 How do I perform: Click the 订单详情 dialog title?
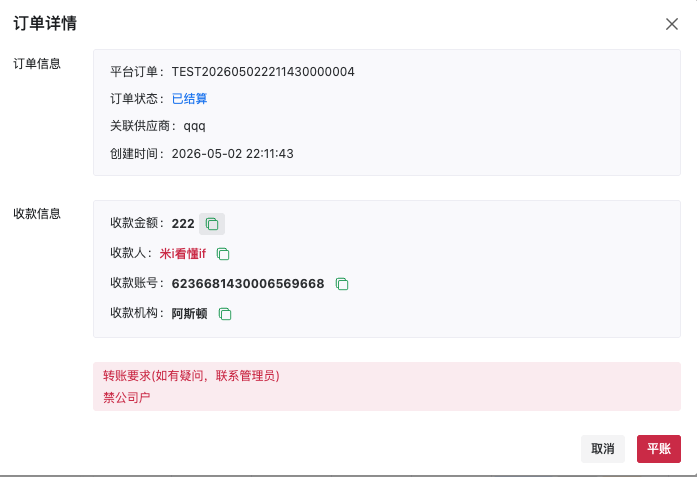click(x=45, y=23)
